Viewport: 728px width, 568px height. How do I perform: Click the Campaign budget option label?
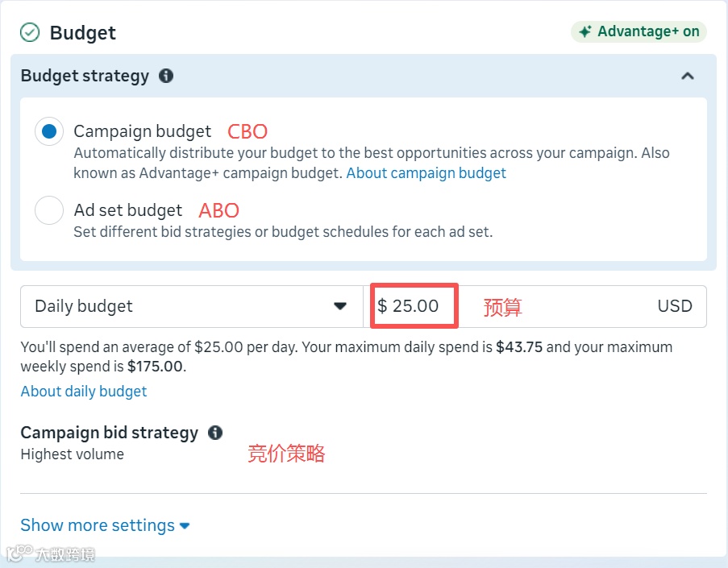(143, 131)
